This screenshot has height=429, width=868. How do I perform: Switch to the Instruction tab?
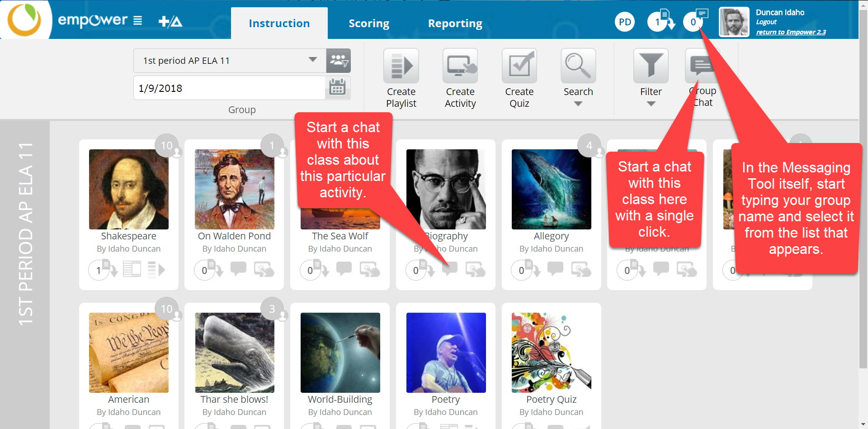[x=279, y=23]
